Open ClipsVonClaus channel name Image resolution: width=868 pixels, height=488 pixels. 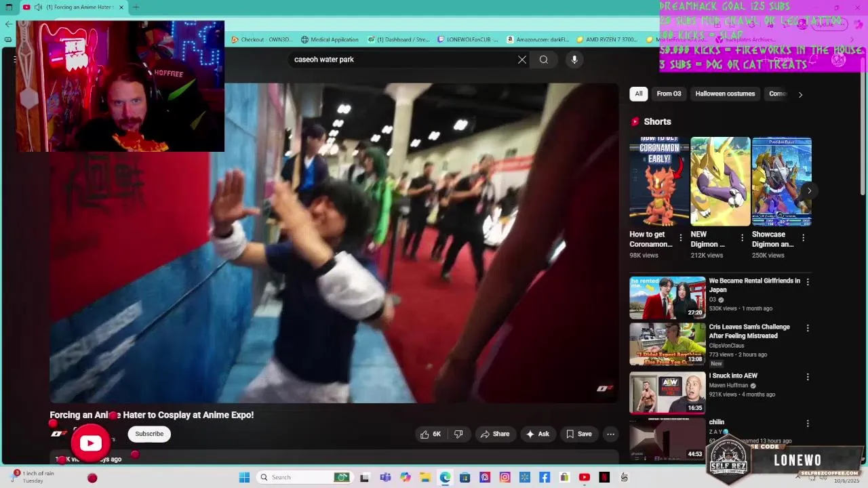click(726, 346)
